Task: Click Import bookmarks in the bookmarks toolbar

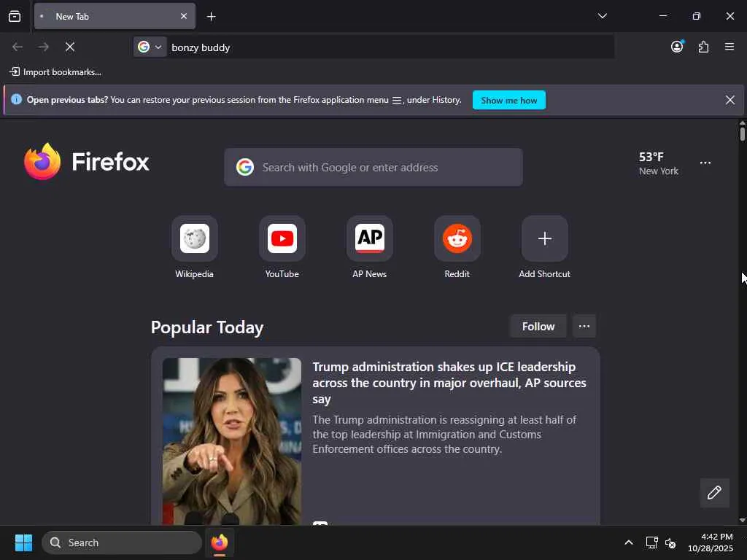Action: point(55,72)
